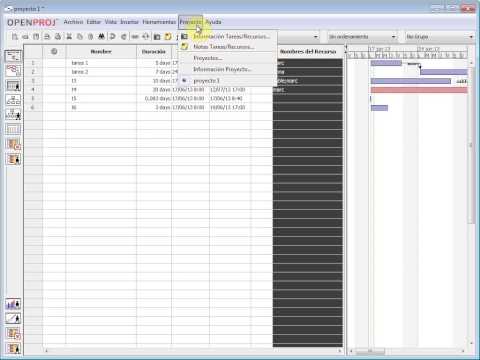Click the yellow Notes toolbar icon
480x360 pixels.
tap(168, 36)
